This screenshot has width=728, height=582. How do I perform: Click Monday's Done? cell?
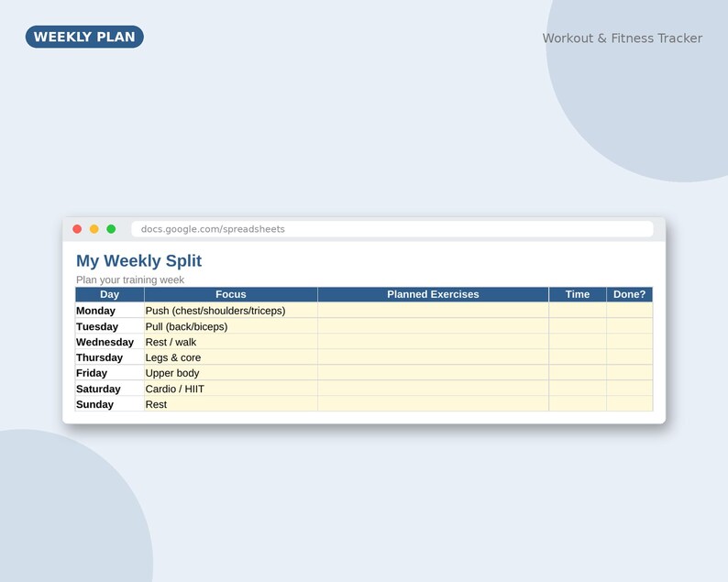pyautogui.click(x=630, y=311)
